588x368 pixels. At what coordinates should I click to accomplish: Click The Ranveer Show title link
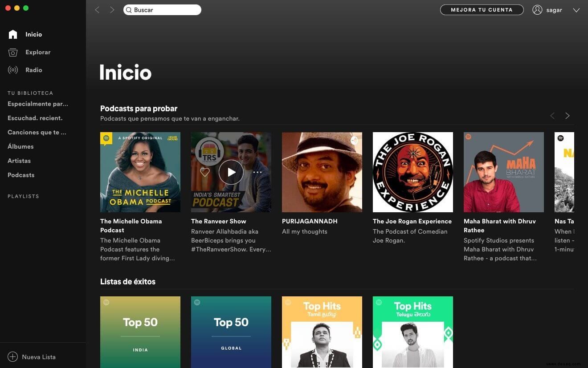point(219,221)
